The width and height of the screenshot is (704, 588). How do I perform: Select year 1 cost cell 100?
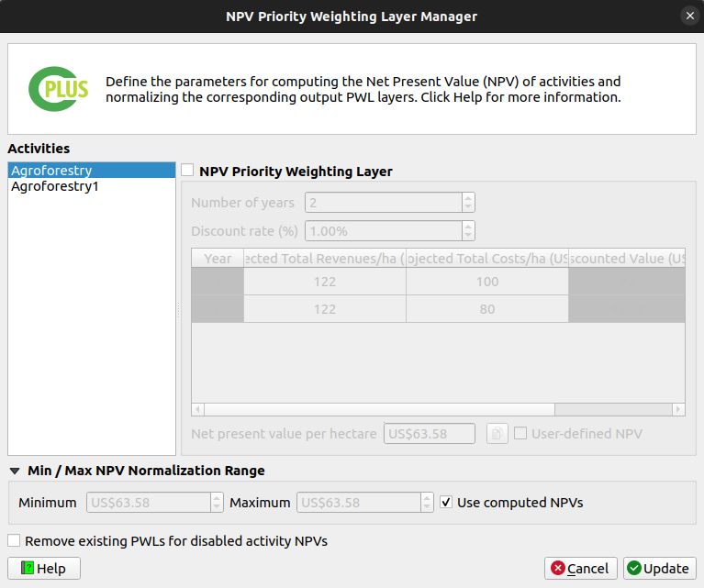pyautogui.click(x=487, y=282)
